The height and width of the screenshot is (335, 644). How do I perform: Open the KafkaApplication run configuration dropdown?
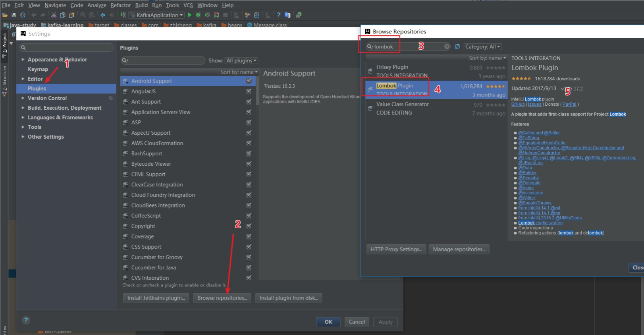tap(157, 15)
